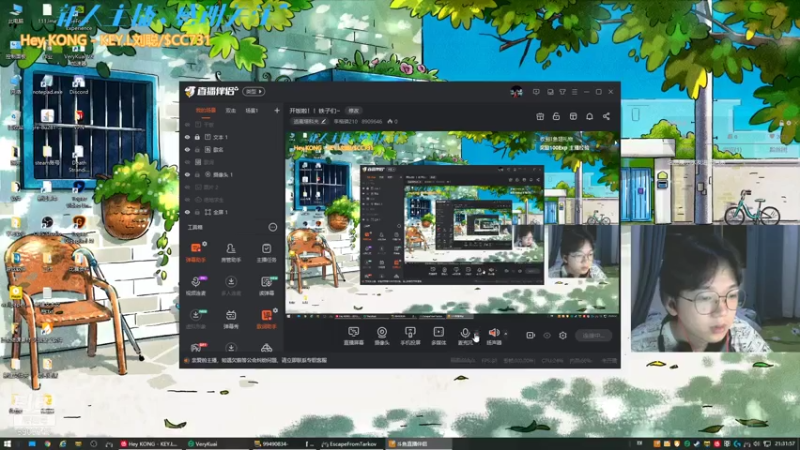The height and width of the screenshot is (450, 800).
Task: Switch to the 我的场景 tab
Action: (x=206, y=110)
